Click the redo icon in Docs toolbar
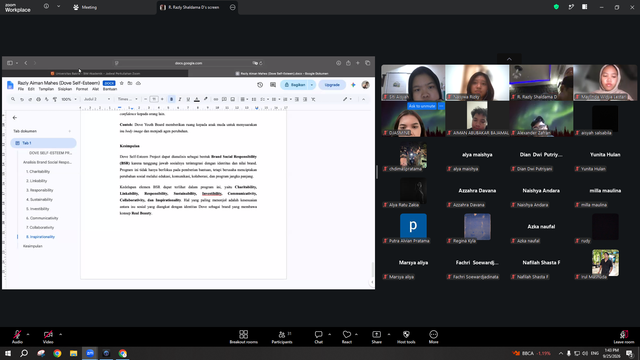 (30, 99)
